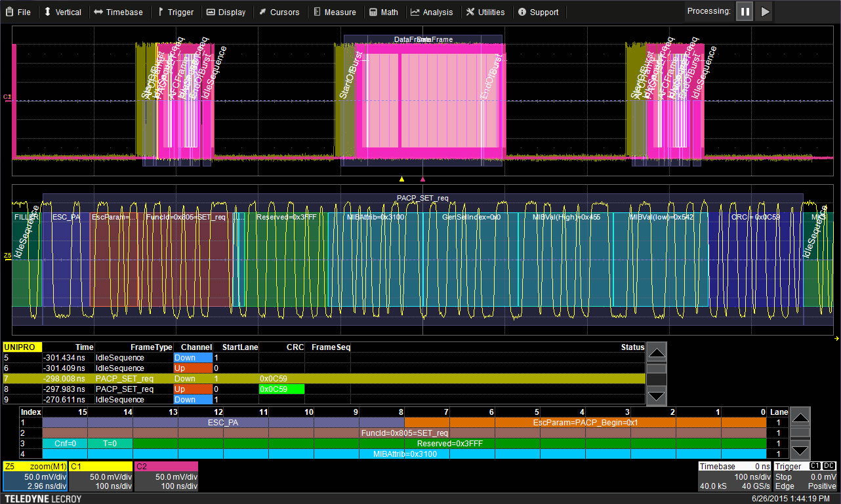
Task: Open the Vertical menu
Action: tap(62, 12)
